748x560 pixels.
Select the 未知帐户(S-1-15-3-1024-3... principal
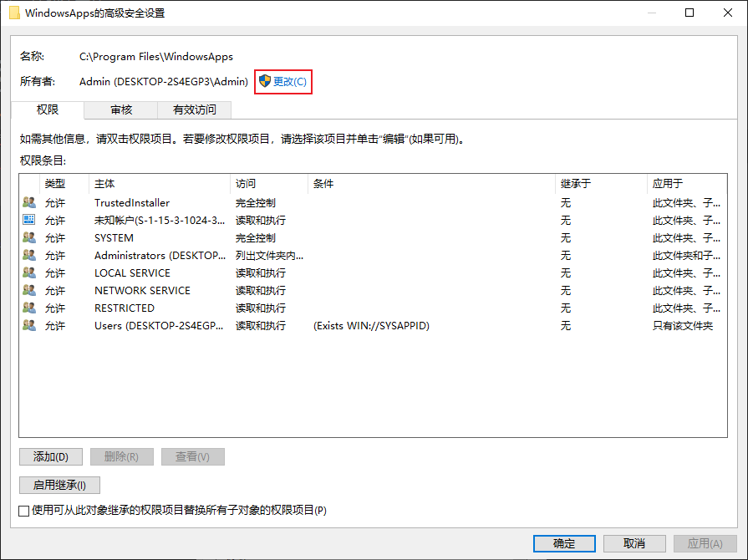[160, 221]
